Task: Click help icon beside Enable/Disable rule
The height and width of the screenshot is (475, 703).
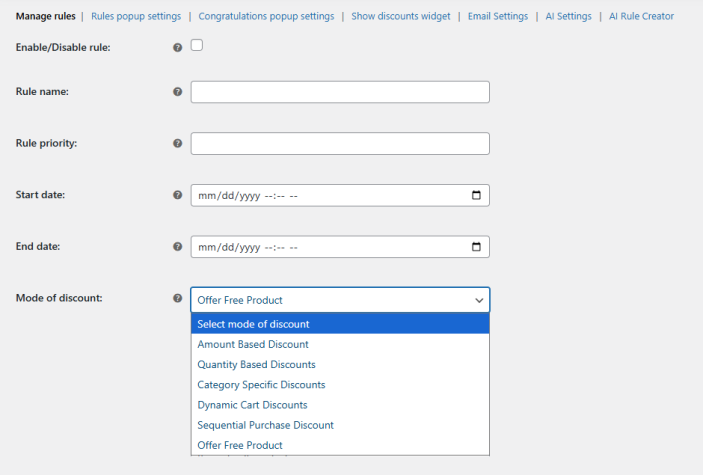Action: coord(178,48)
